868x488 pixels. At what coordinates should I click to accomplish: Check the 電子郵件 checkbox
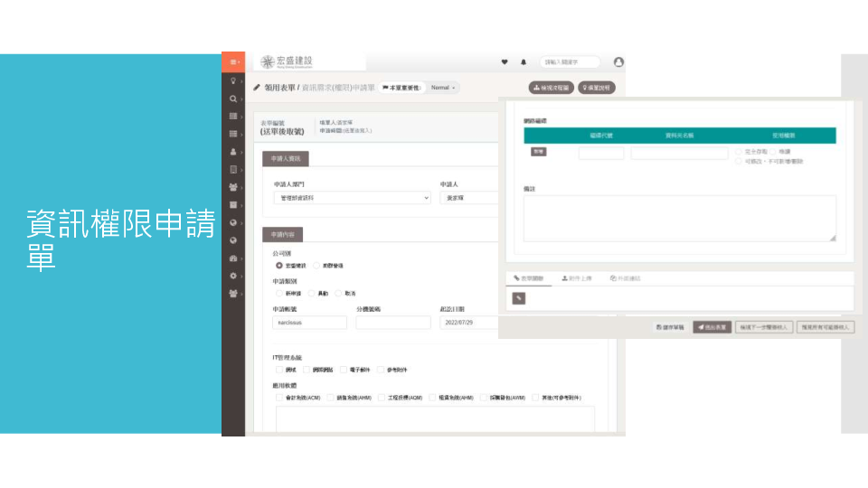click(x=344, y=370)
